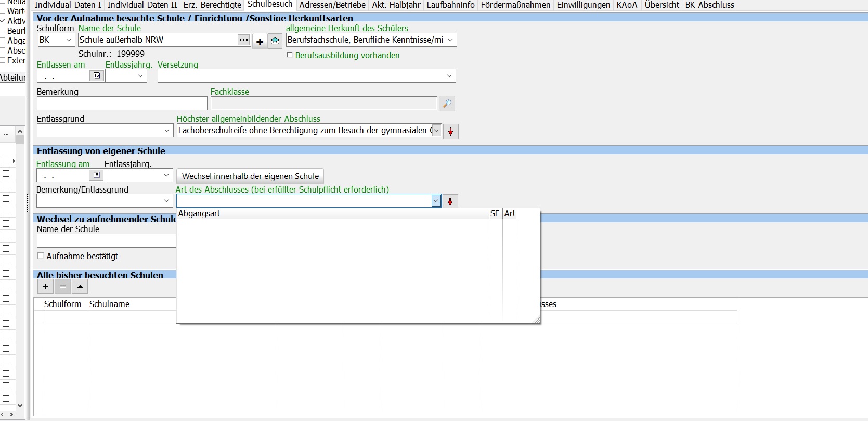Open calendar picker for Entlassen am

(97, 76)
